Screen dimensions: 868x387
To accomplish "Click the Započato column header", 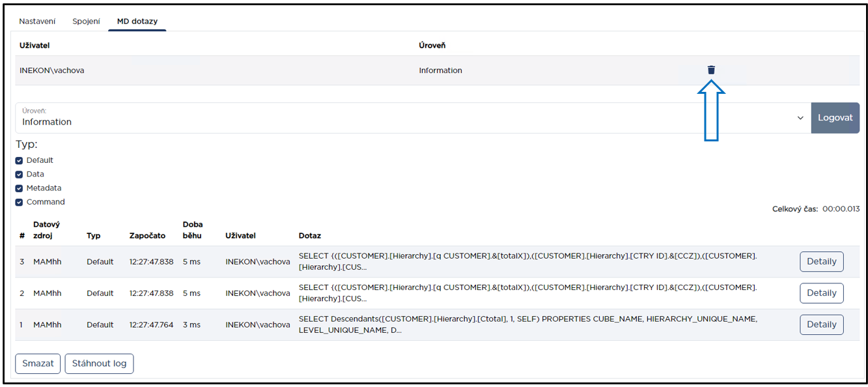I will point(147,235).
